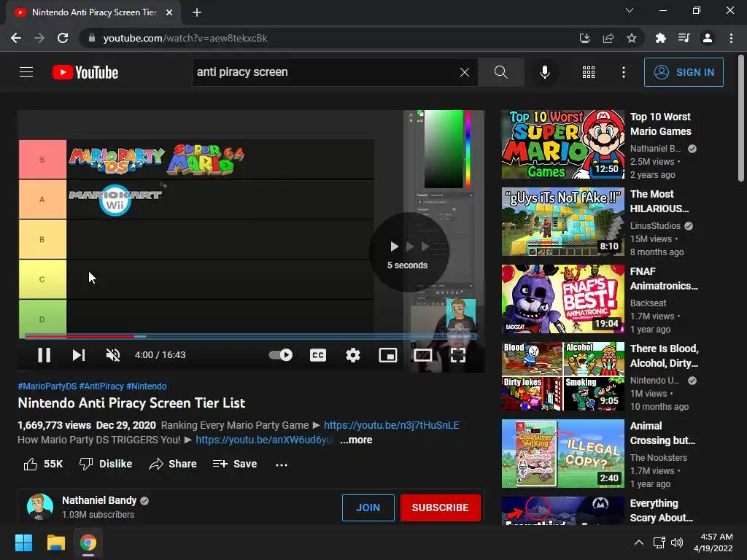Open Chrome media controls icon
The width and height of the screenshot is (747, 560).
click(x=684, y=38)
